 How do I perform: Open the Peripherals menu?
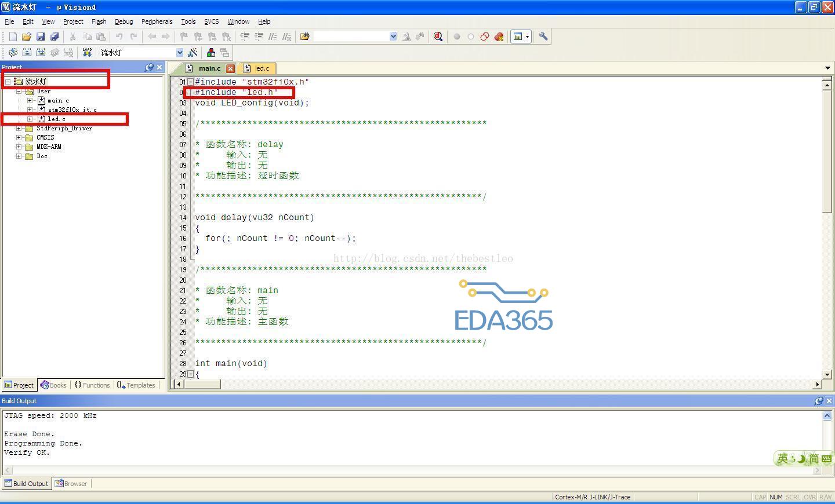[x=157, y=21]
